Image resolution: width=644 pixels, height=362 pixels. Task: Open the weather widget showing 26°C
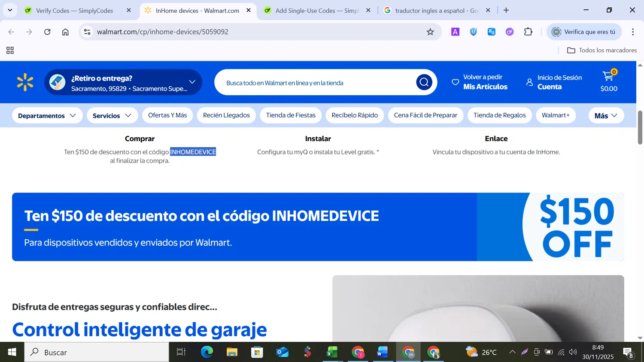[x=481, y=352]
